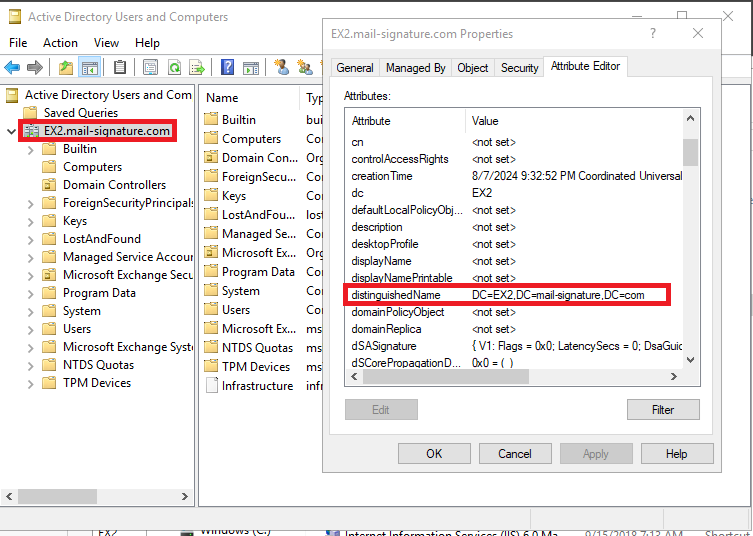Open the Action menu

[x=60, y=43]
